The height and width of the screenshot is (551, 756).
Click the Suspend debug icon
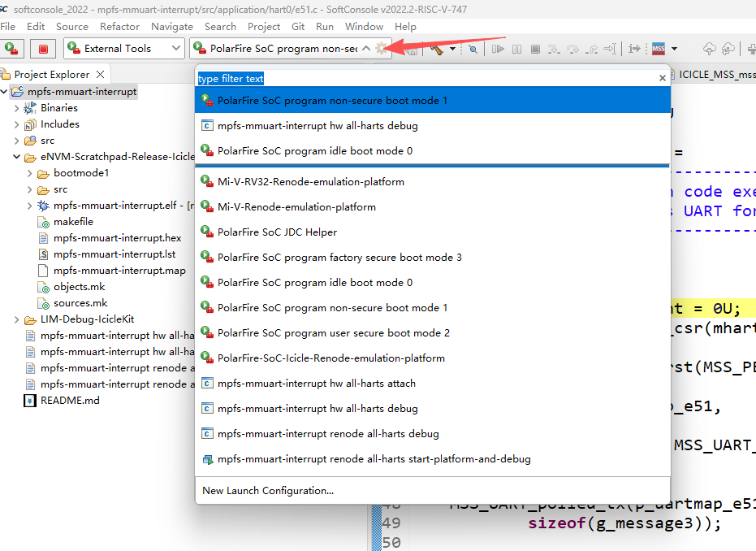click(516, 49)
